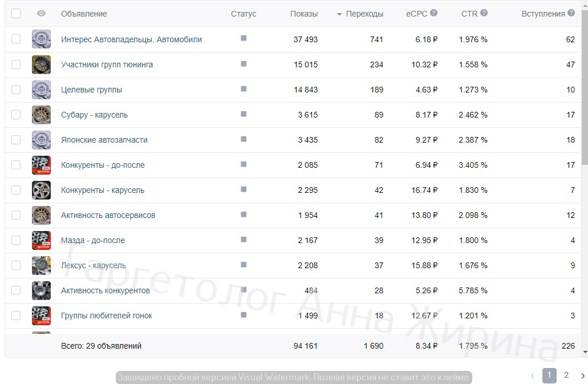Go to next page chevron

tap(583, 376)
